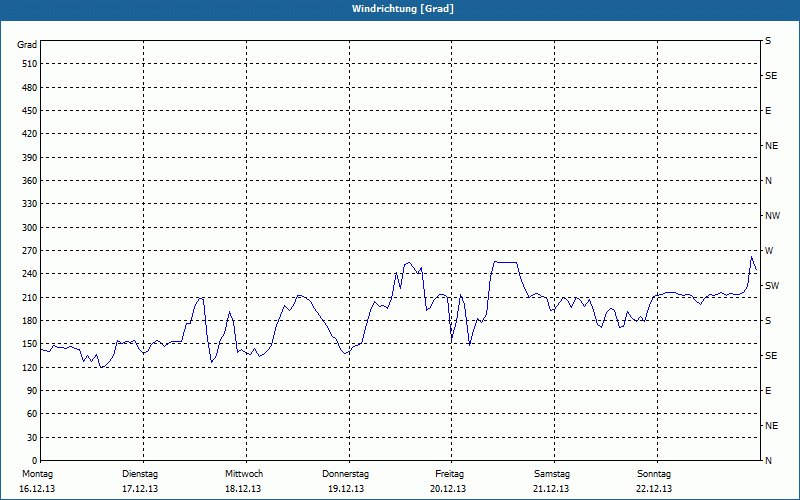This screenshot has height=500, width=800.
Task: Select the 510 y-axis value
Action: click(x=29, y=64)
